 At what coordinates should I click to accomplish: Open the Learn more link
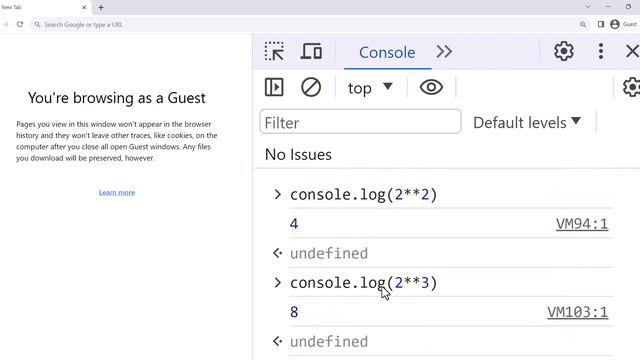pos(117,193)
